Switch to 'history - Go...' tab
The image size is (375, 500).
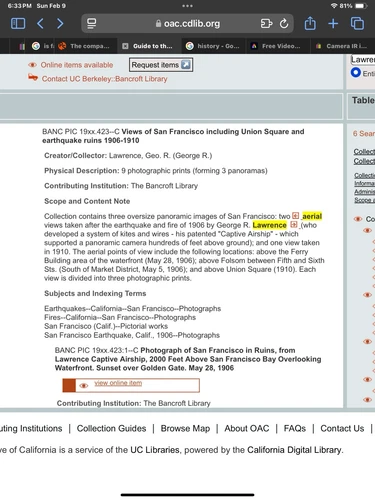pyautogui.click(x=213, y=46)
